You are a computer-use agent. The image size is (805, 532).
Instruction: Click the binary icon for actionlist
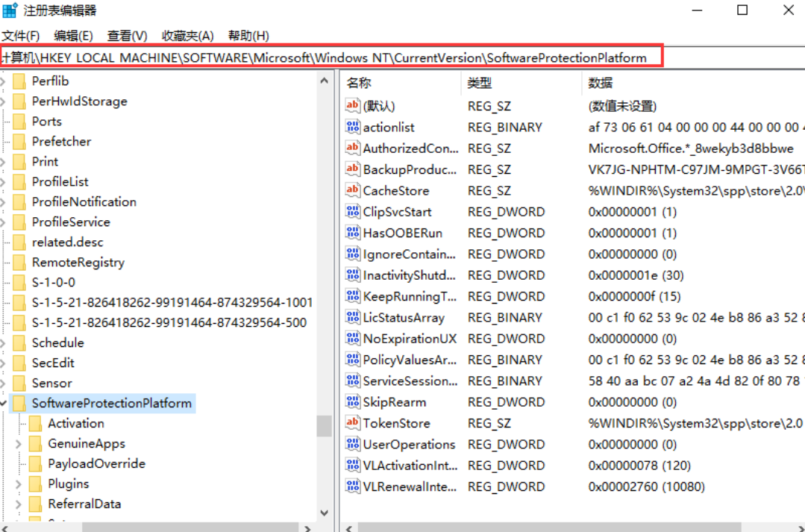(353, 127)
